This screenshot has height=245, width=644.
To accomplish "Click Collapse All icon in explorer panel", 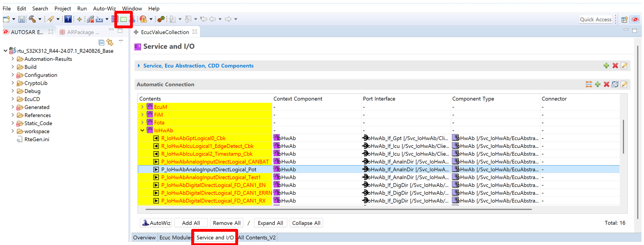I will (101, 43).
